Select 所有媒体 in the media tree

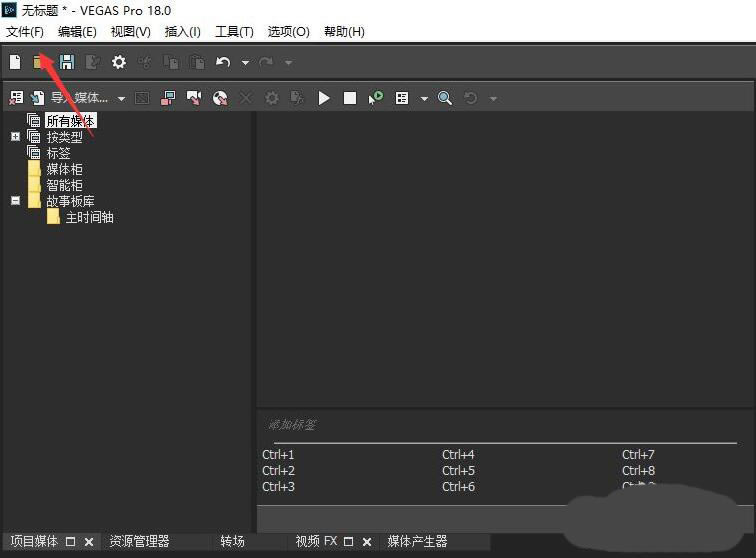(70, 121)
